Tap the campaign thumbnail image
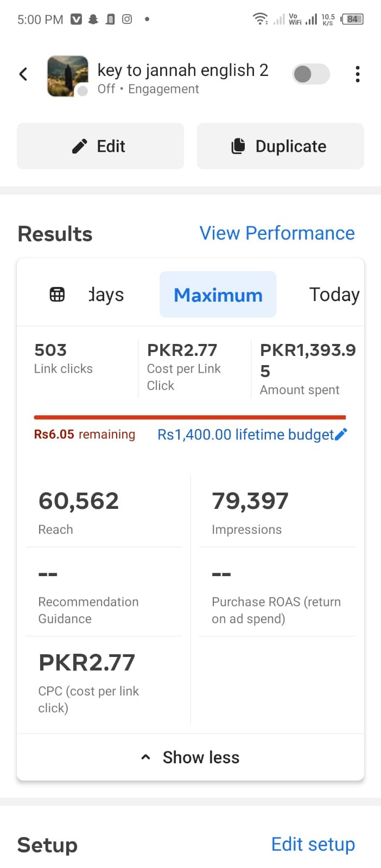 [68, 76]
